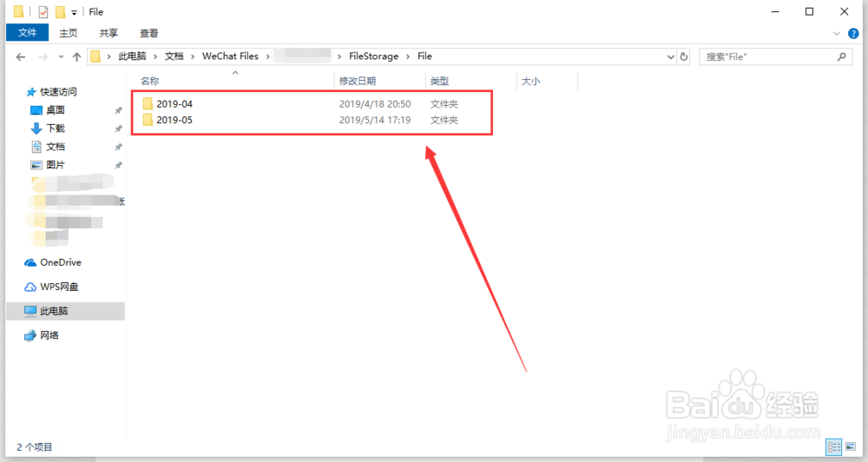Click 此电脑 in the address bar
868x462 pixels.
132,56
